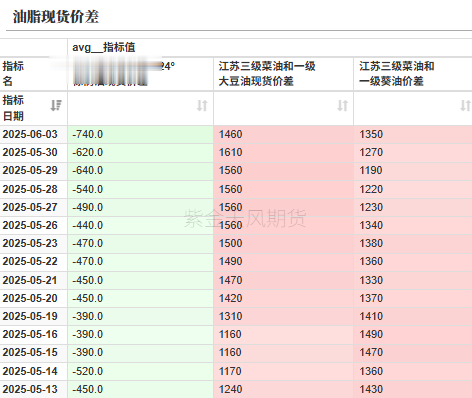Select date row 2025-05-22

(33, 261)
